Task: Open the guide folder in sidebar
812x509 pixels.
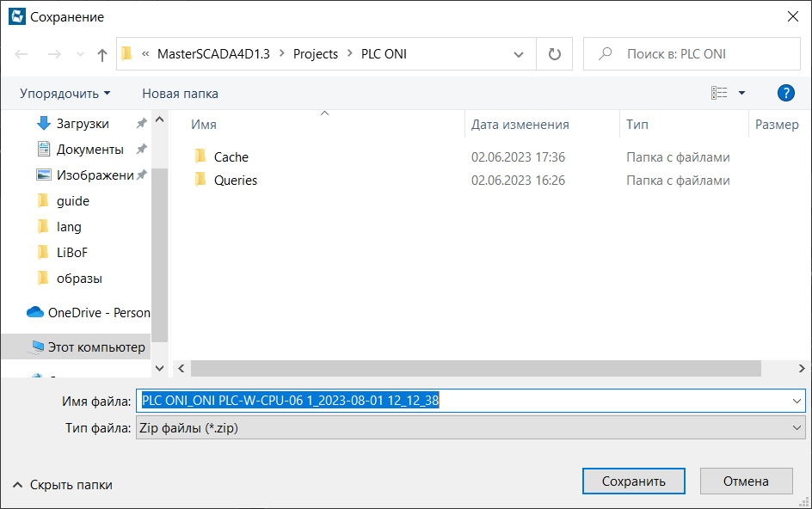Action: tap(72, 201)
